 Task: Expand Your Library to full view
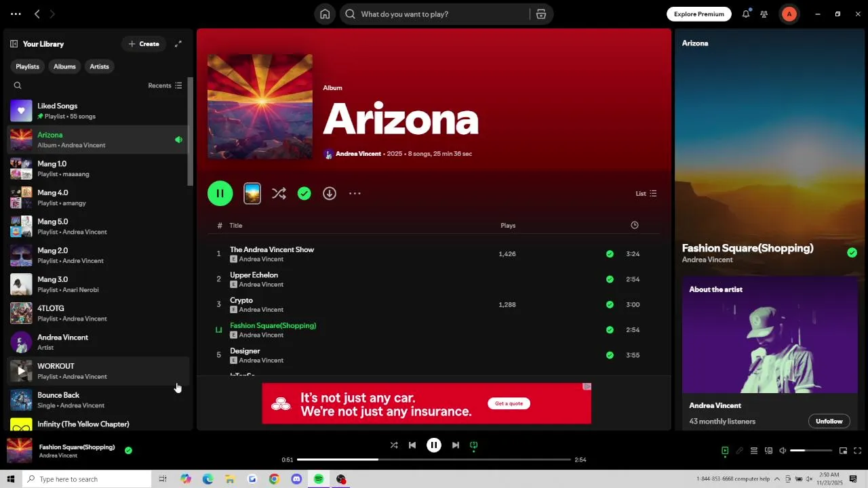[178, 44]
